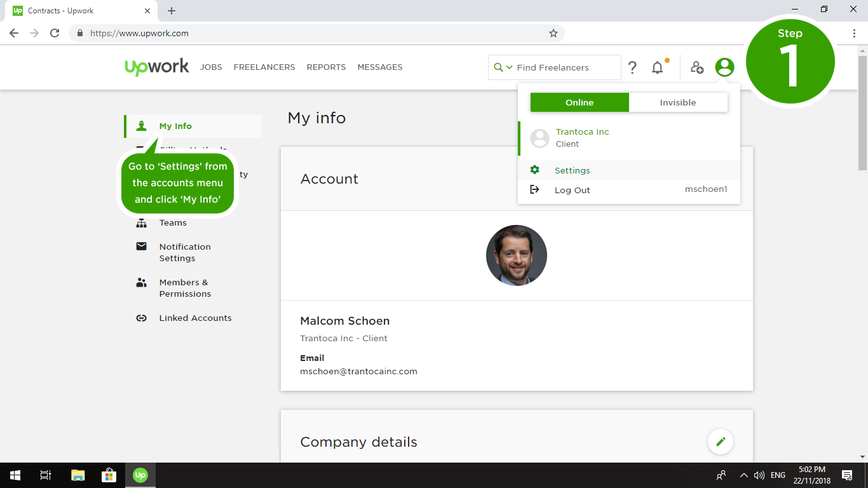Set status to Online
The image size is (868, 488).
pyautogui.click(x=580, y=102)
